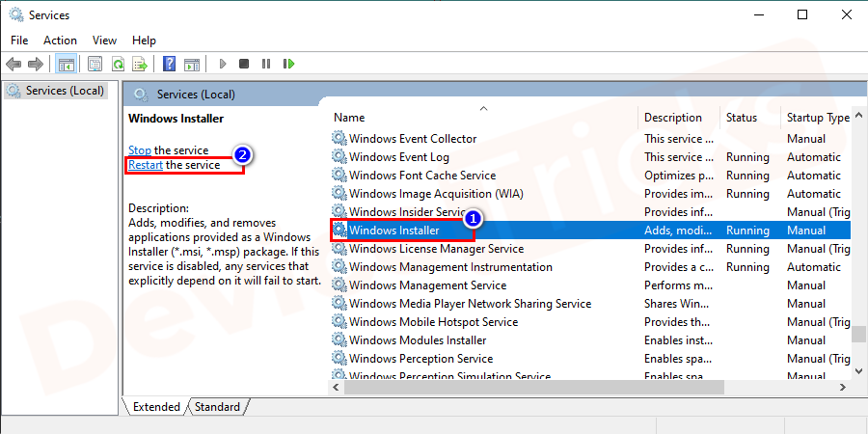
Task: Click the gear icon beside Windows Mobile Hotspot Service
Action: pos(339,321)
